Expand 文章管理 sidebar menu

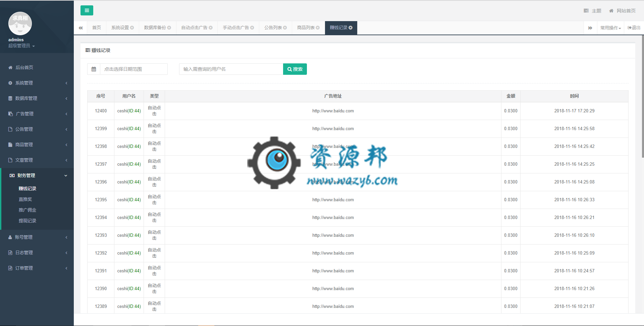(37, 160)
